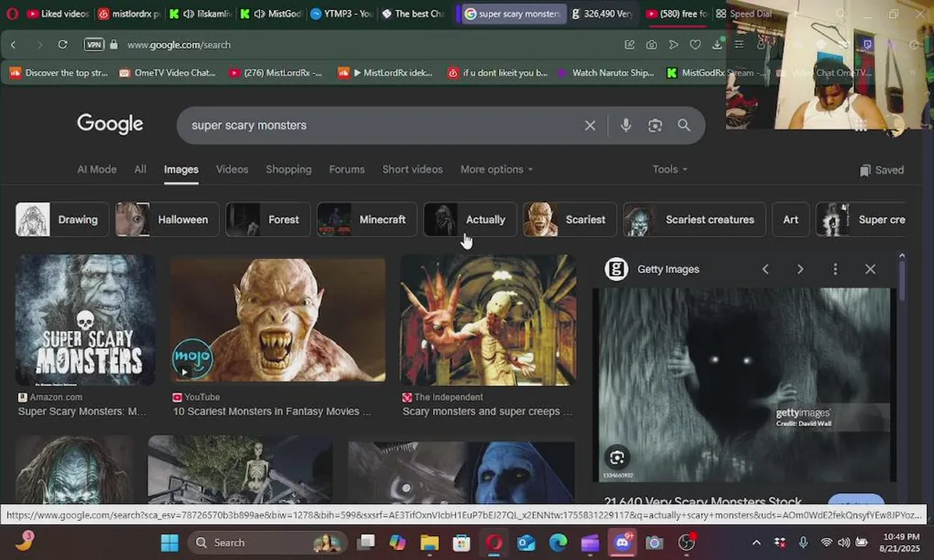Select the Short videos results tab

tap(413, 170)
